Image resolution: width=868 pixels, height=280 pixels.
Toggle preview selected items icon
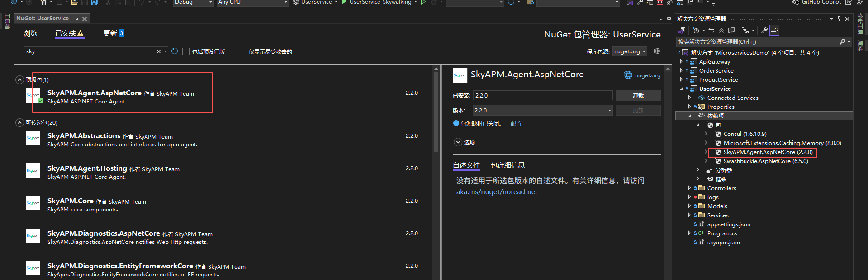click(774, 30)
